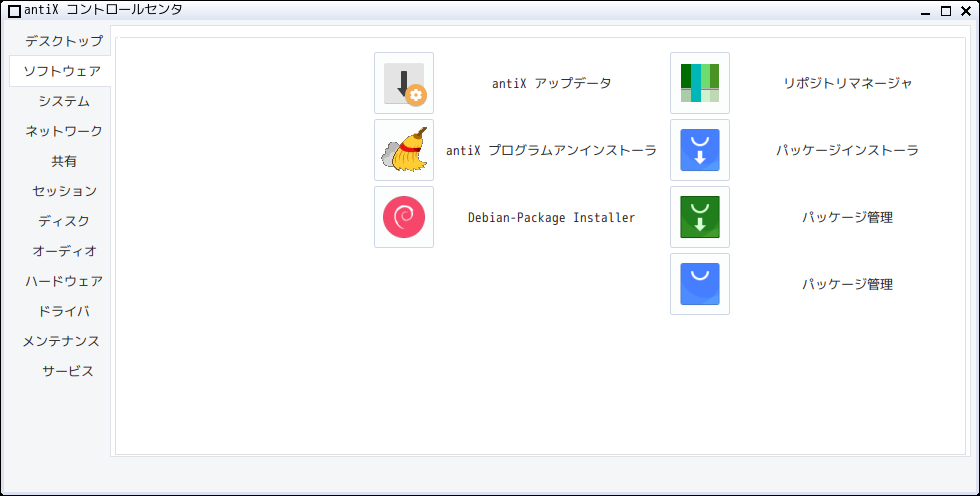Click the window menu icon in the title bar
Screen dimensions: 980x496
click(x=14, y=11)
